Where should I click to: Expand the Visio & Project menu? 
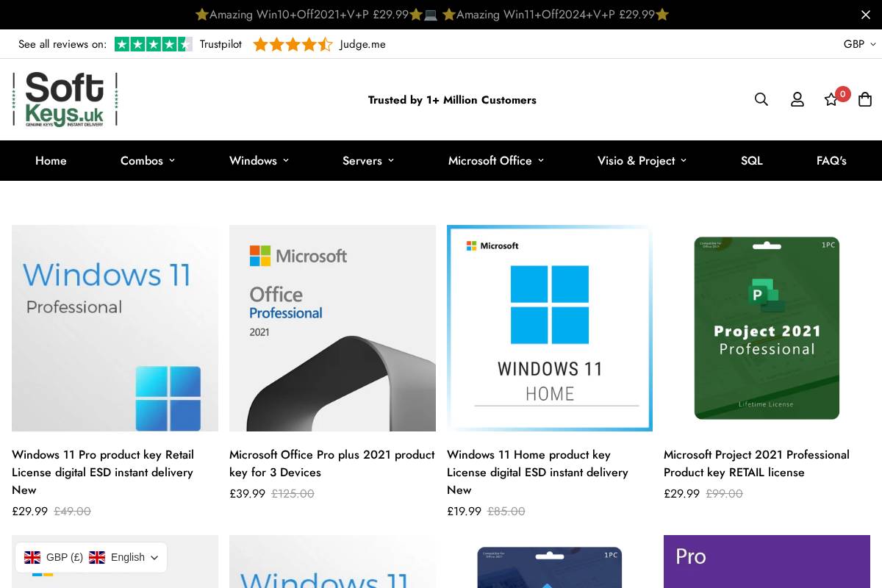[642, 160]
